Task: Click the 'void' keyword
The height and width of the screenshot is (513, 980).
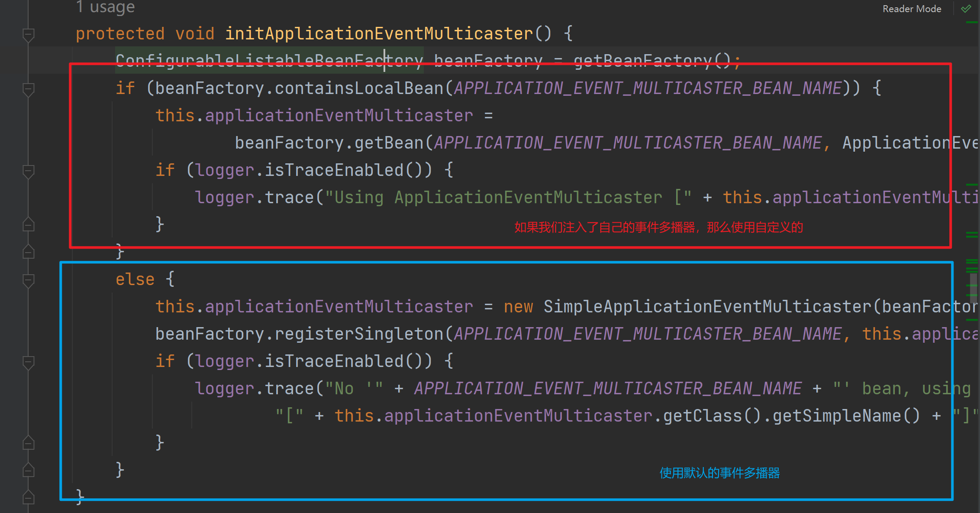Action: click(x=194, y=34)
